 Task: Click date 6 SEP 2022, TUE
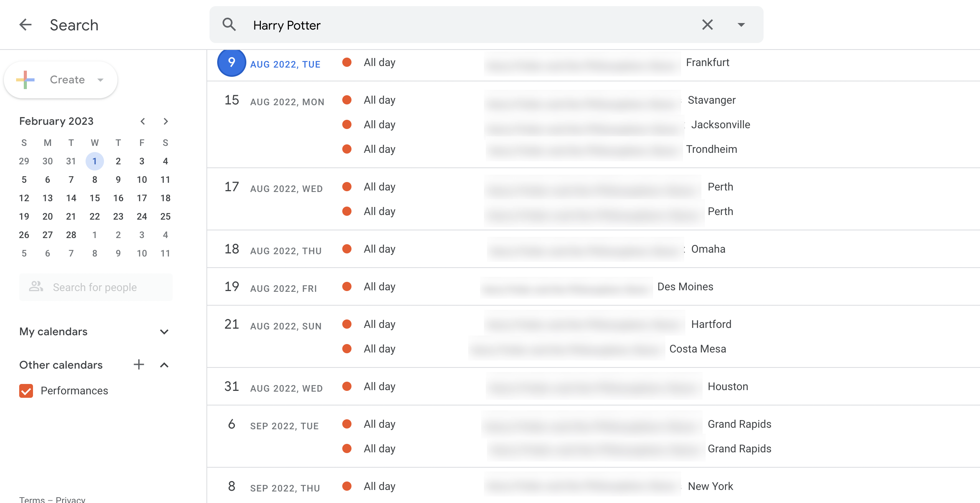[273, 425]
